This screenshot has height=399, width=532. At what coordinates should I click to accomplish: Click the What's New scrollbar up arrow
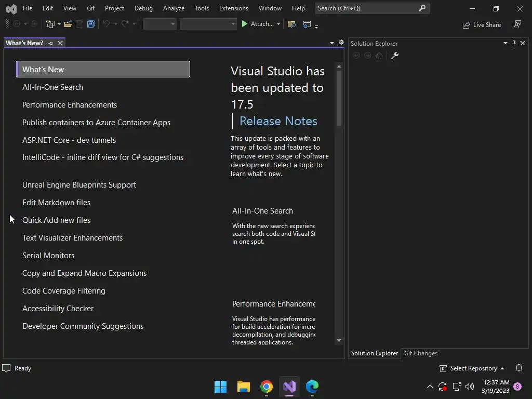[x=339, y=66]
